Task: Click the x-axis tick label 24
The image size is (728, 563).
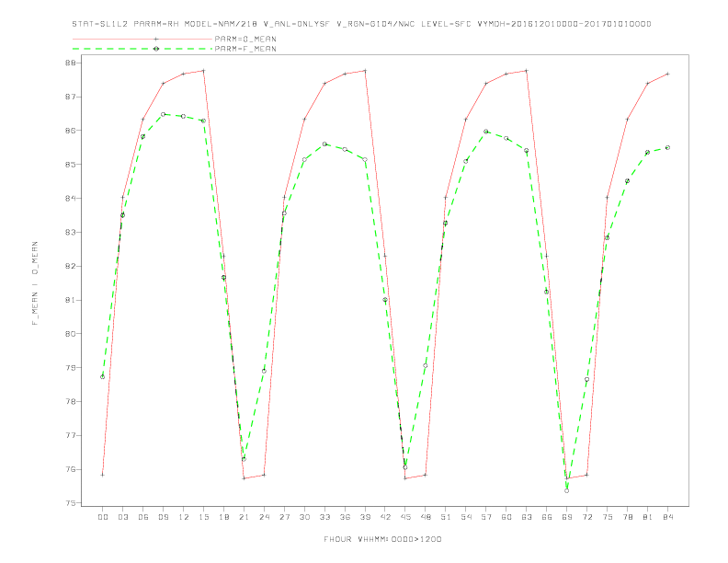Action: (264, 517)
